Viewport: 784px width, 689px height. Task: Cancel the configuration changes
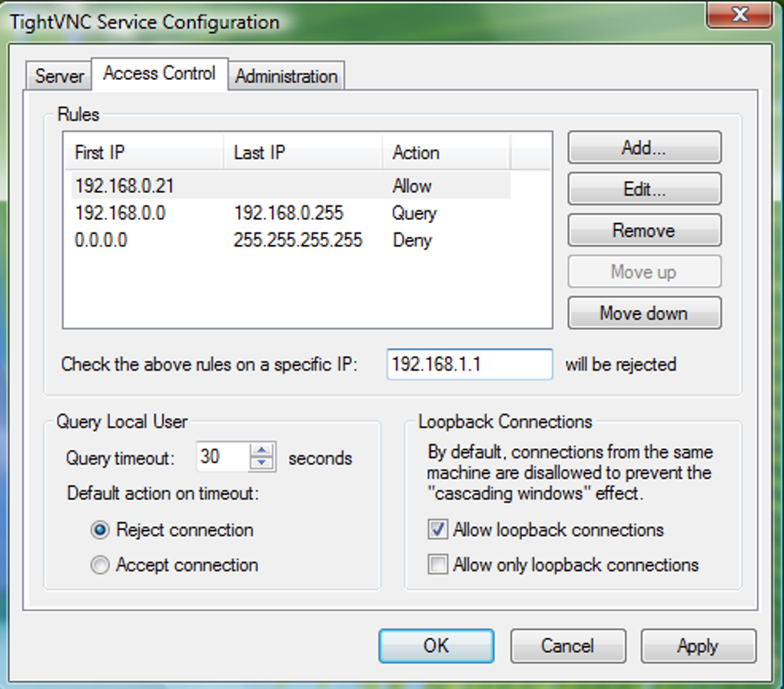click(x=567, y=646)
